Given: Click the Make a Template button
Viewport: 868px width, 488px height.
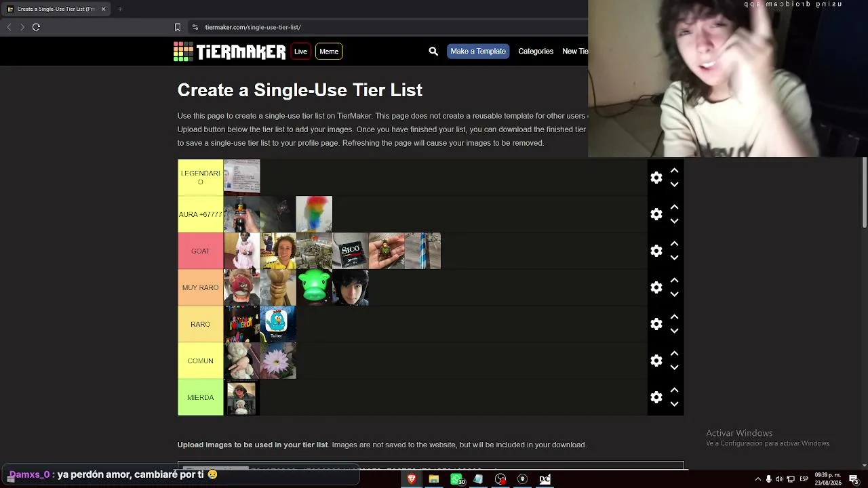Looking at the screenshot, I should 478,52.
